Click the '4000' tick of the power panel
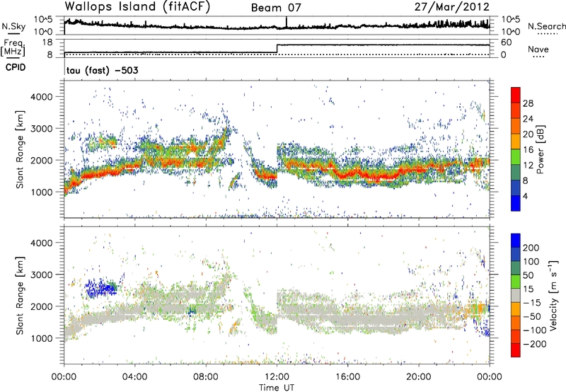 tap(41, 97)
